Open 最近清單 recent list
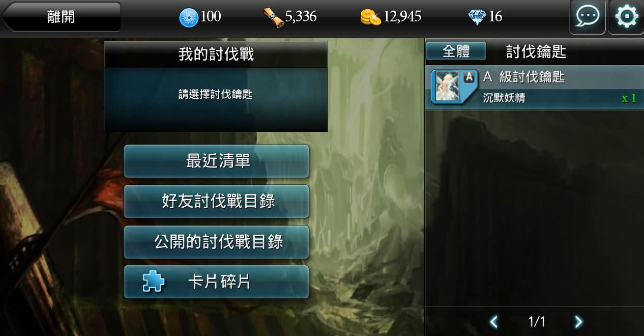The width and height of the screenshot is (644, 336). coord(216,161)
